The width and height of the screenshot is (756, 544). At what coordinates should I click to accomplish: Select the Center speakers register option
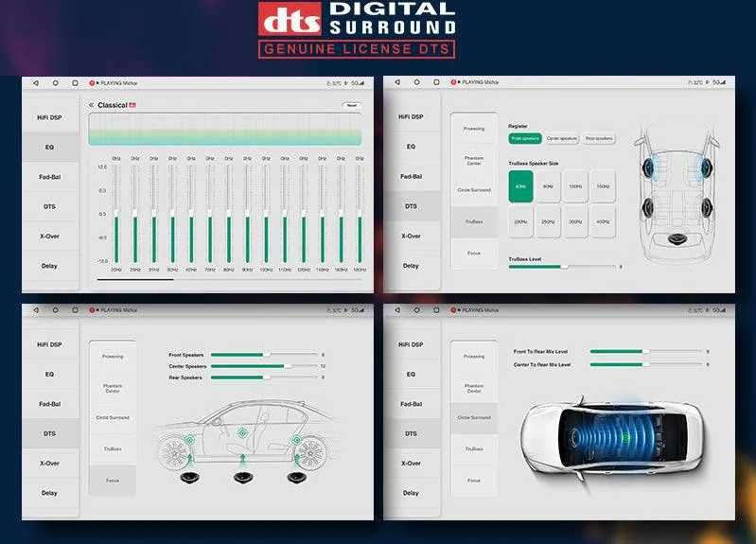tap(562, 138)
